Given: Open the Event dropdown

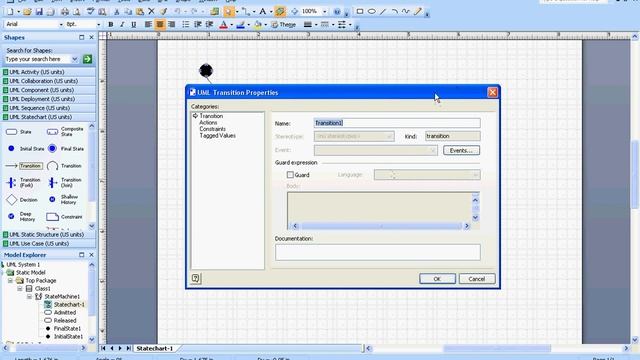Looking at the screenshot, I should pos(432,150).
